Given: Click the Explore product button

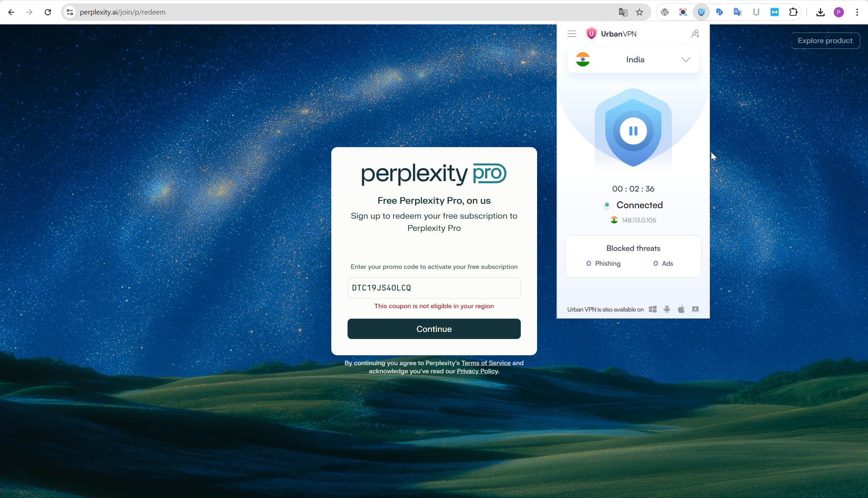Looking at the screenshot, I should (x=825, y=41).
